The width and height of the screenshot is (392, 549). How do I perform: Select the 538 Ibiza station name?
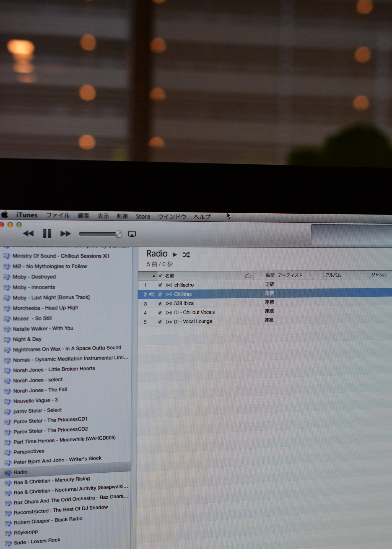coord(184,303)
